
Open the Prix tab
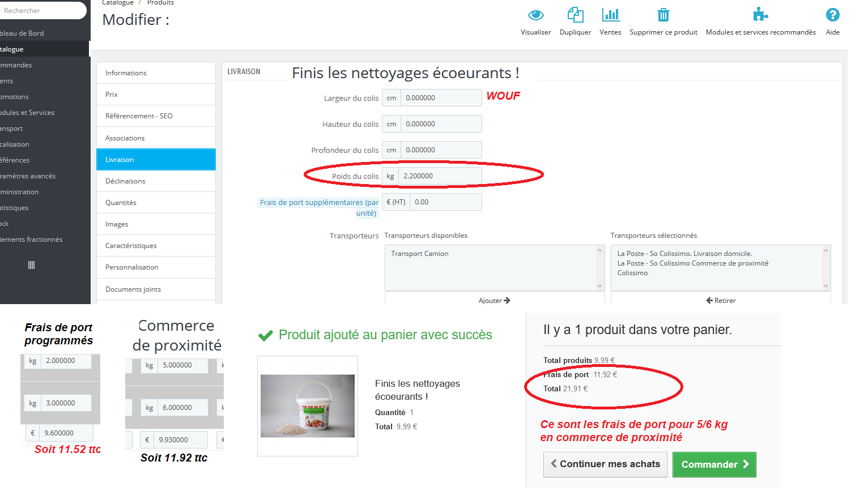(156, 95)
